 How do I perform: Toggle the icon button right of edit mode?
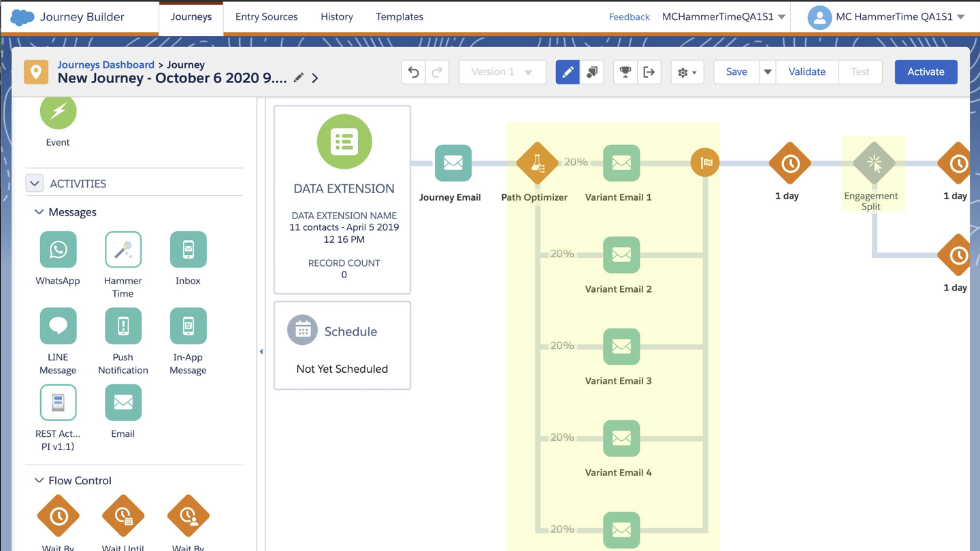[592, 72]
